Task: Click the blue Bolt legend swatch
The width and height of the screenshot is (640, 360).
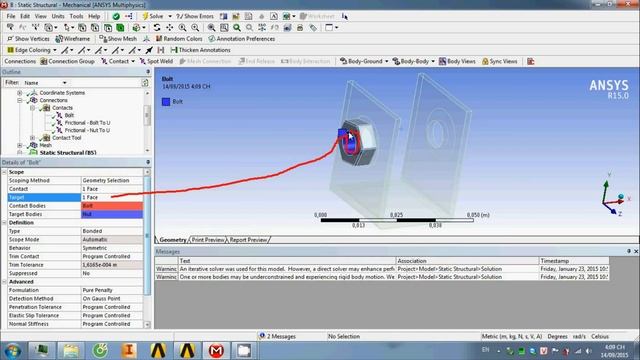Action: 166,102
